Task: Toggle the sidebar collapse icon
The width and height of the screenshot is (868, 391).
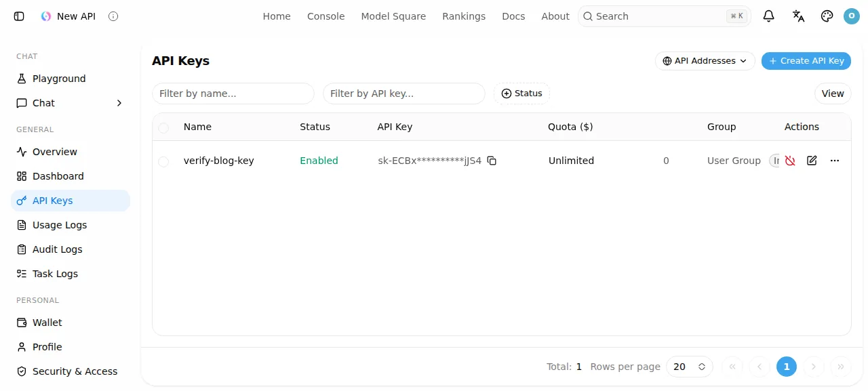Action: (x=19, y=16)
